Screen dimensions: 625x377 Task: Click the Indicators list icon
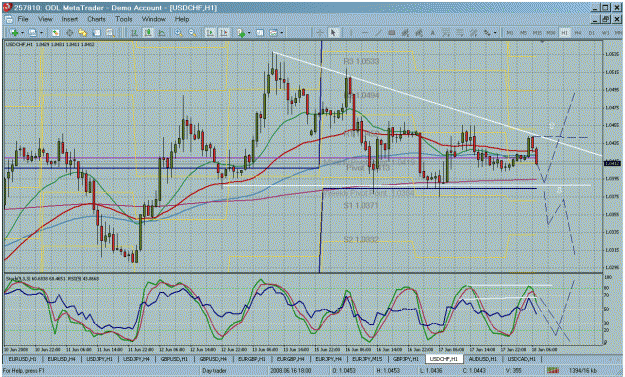coord(241,33)
